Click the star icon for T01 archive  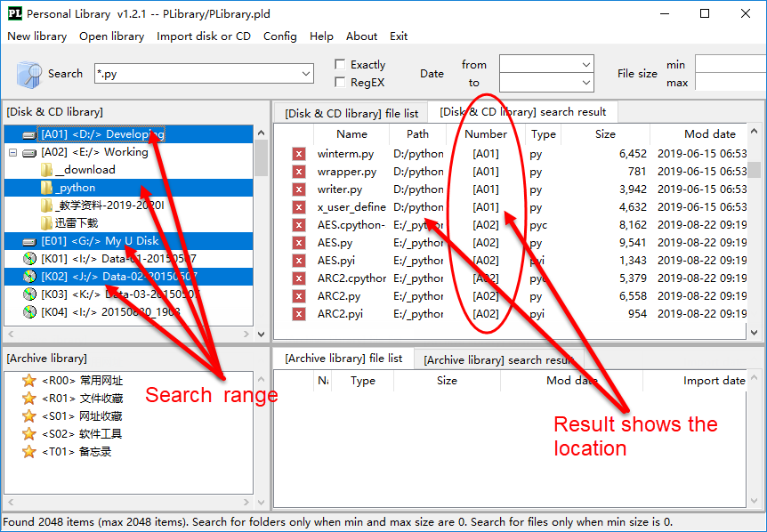(x=28, y=452)
